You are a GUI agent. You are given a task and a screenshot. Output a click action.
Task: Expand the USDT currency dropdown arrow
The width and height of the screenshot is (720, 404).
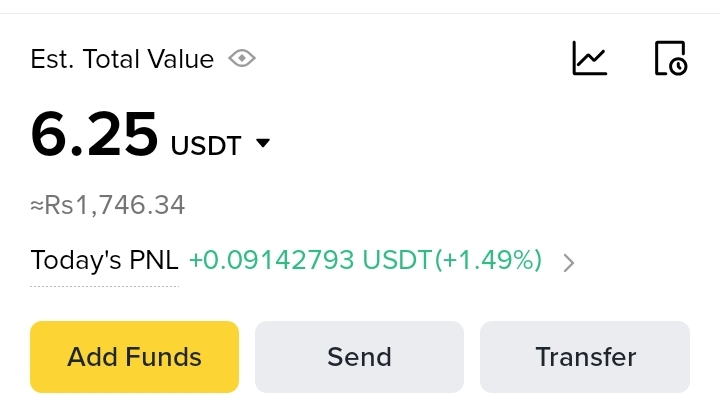click(x=263, y=143)
